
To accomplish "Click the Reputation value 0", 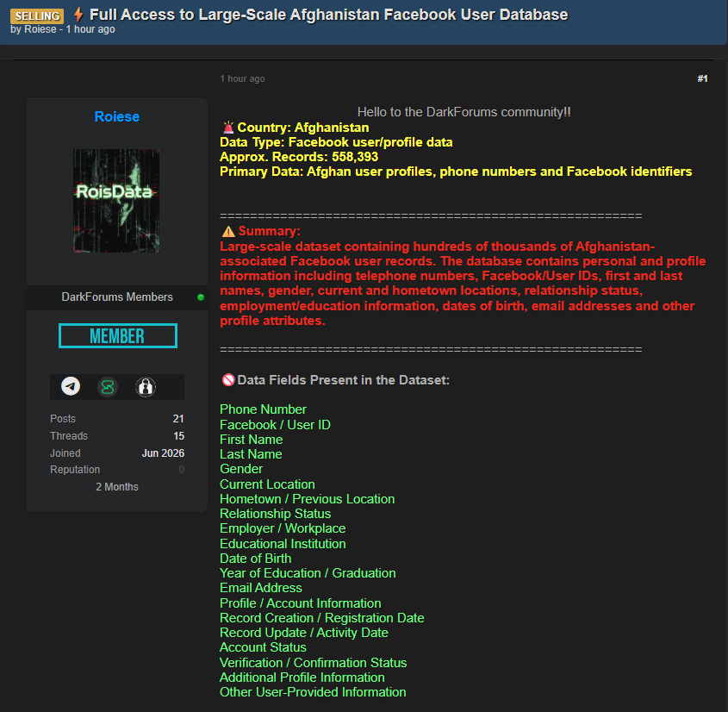I will coord(182,470).
